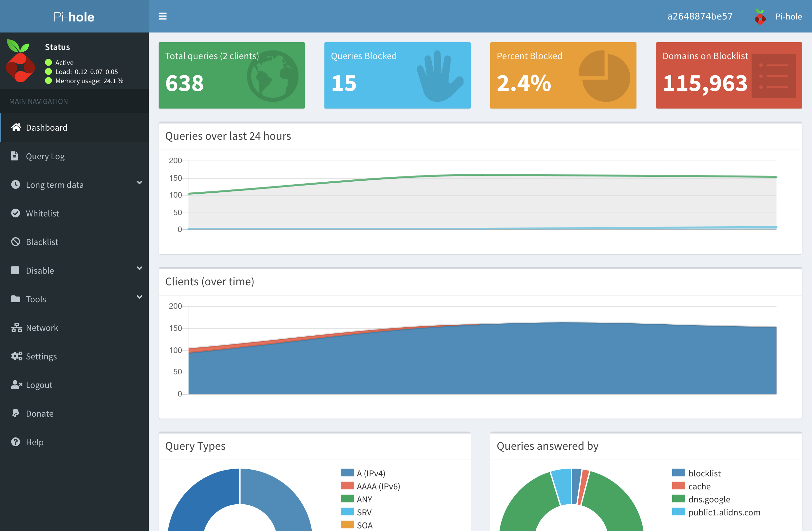Click the Donate PayPal icon

[x=15, y=413]
